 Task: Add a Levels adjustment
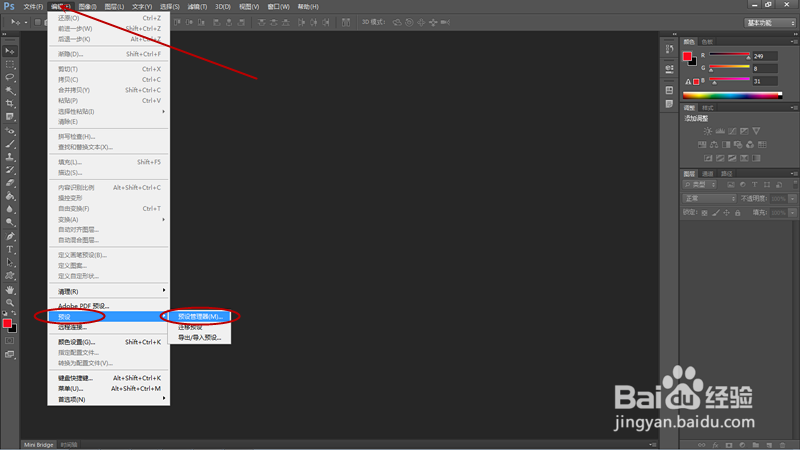(720, 131)
